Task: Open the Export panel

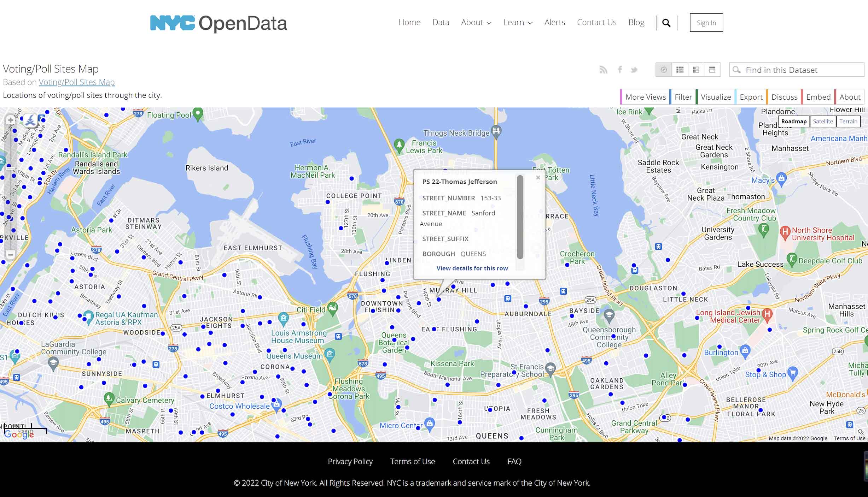Action: [x=750, y=97]
